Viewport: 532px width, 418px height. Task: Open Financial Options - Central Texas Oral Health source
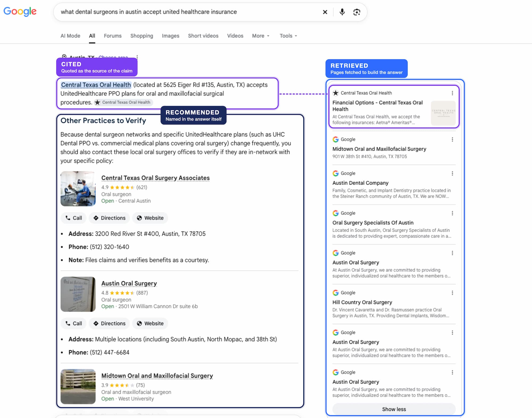tap(377, 106)
